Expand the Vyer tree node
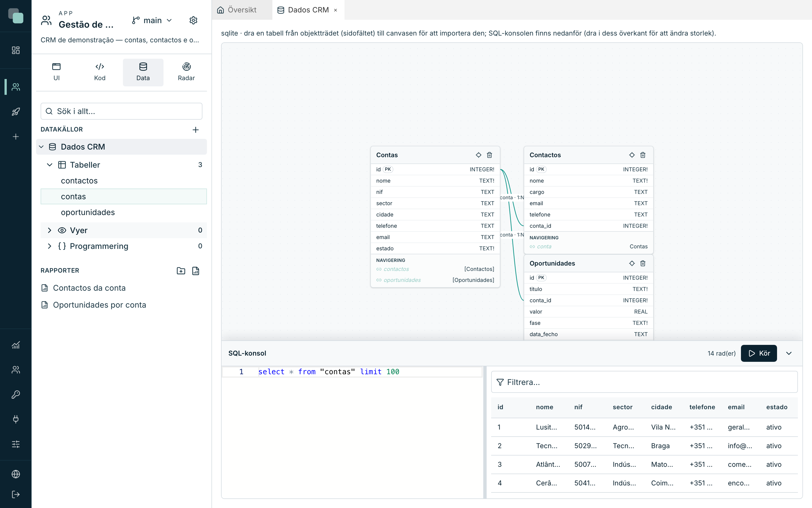 point(50,230)
